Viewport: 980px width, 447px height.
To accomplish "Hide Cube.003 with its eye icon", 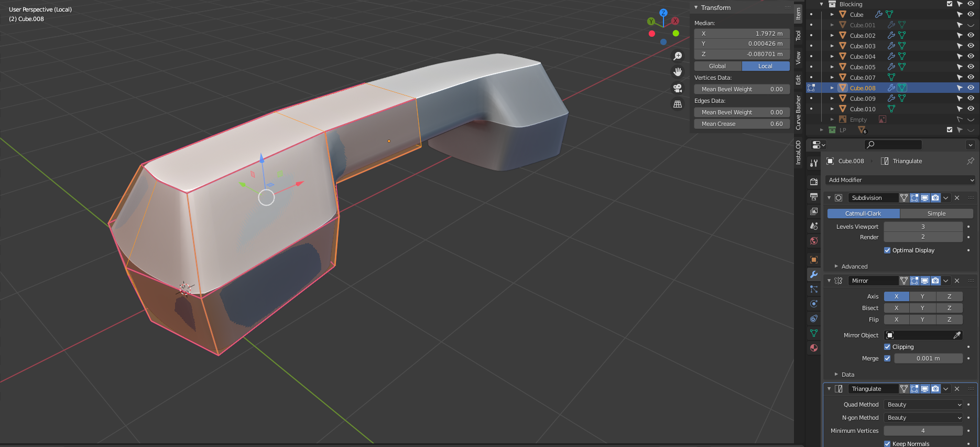I will [971, 46].
